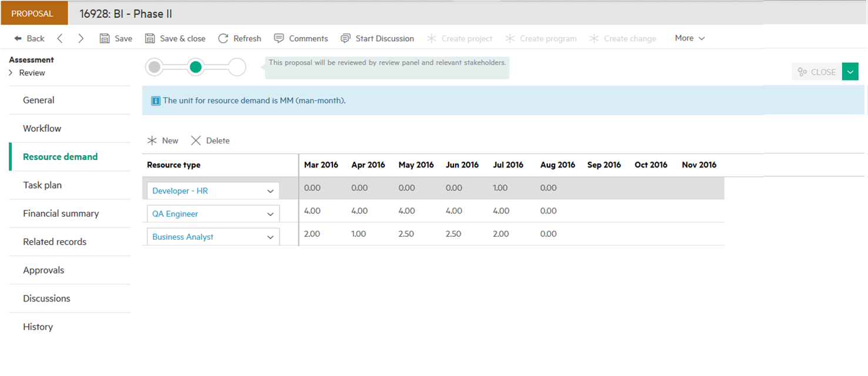This screenshot has width=868, height=376.
Task: Open Comments from the toolbar
Action: coord(301,39)
